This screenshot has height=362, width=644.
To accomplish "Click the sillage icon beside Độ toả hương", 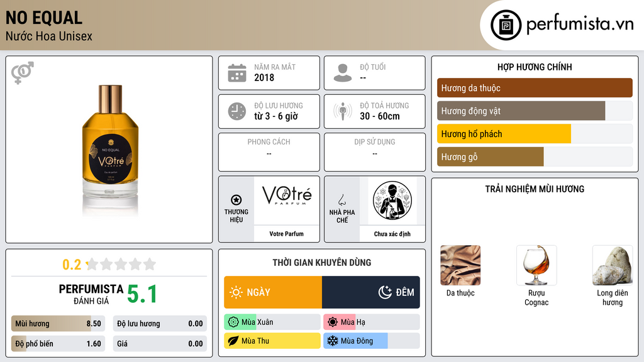I will coord(343,111).
